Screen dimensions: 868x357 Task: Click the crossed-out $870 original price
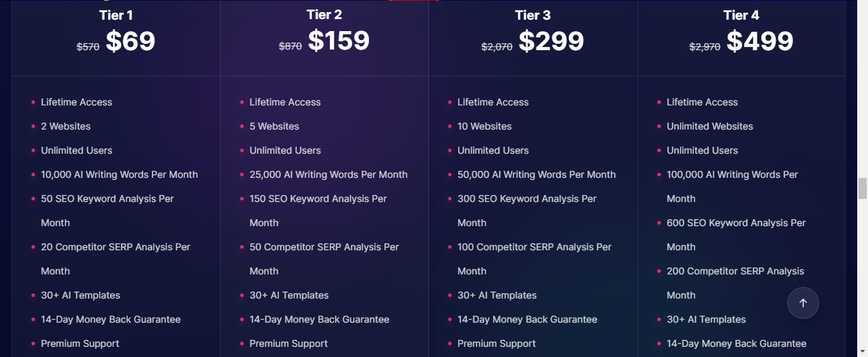[290, 46]
